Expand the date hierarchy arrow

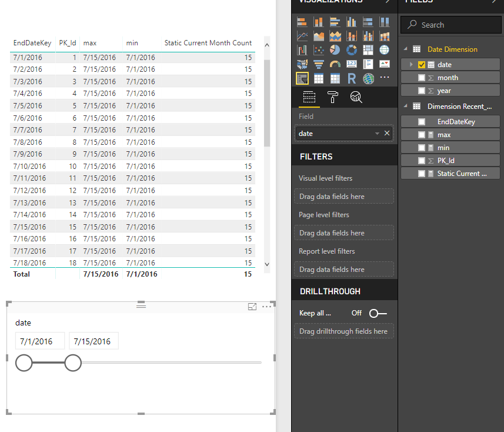pos(411,64)
